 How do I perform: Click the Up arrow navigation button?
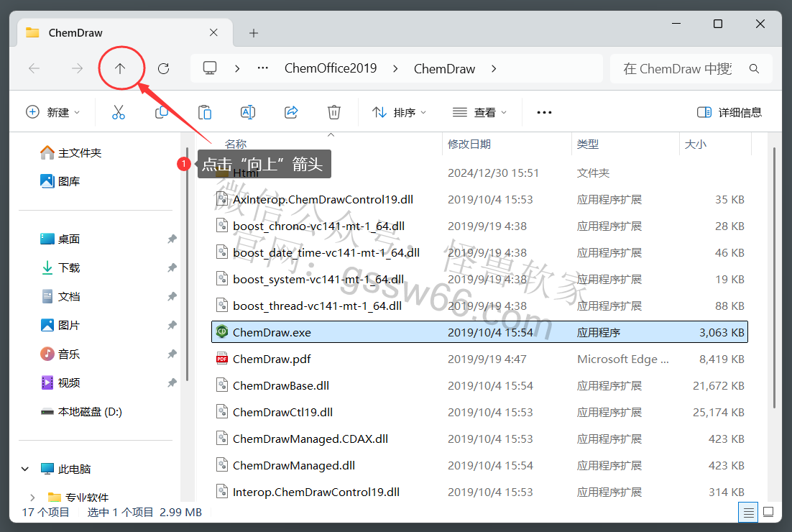(120, 69)
